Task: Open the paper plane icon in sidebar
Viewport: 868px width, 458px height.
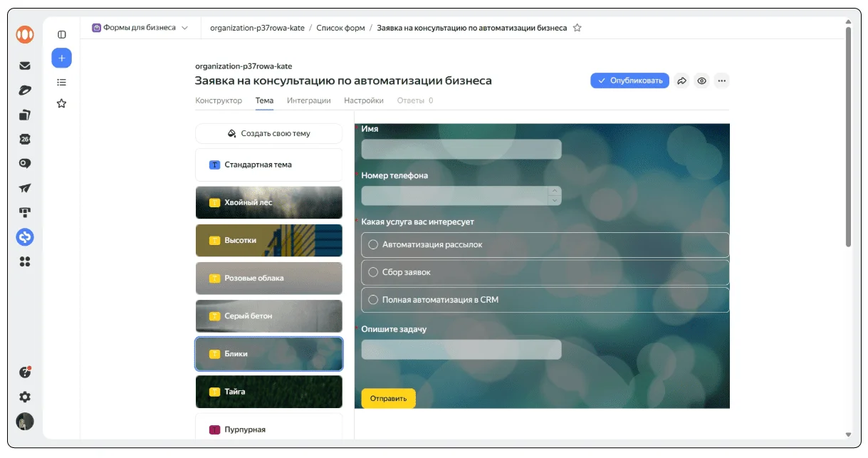Action: [x=25, y=188]
